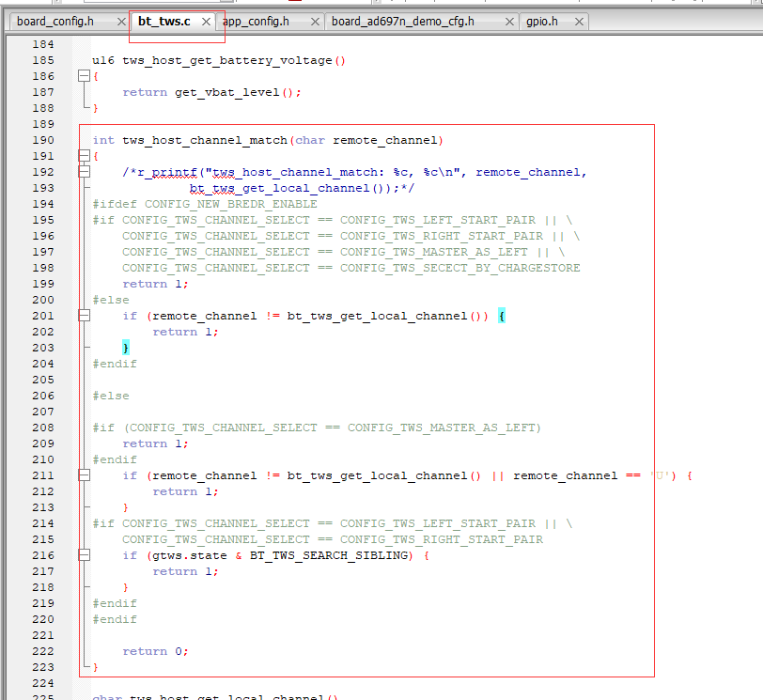Viewport: 763px width, 700px height.
Task: Switch to the app_config.h tab
Action: 256,22
